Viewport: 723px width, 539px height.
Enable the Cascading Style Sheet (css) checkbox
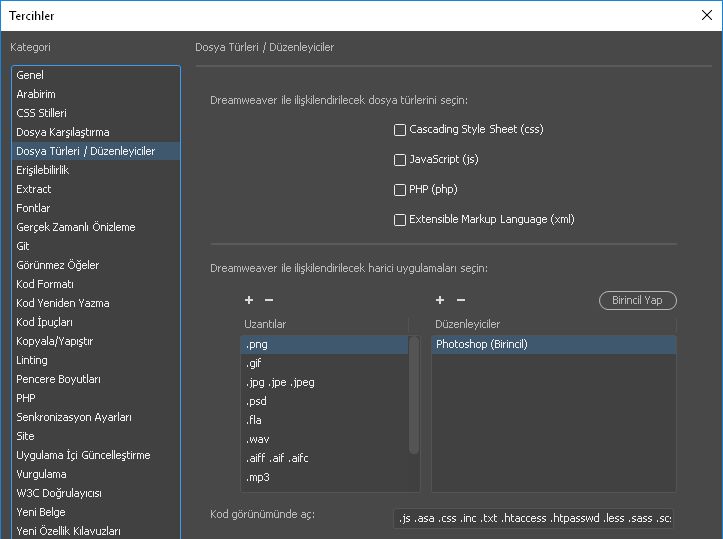(400, 130)
